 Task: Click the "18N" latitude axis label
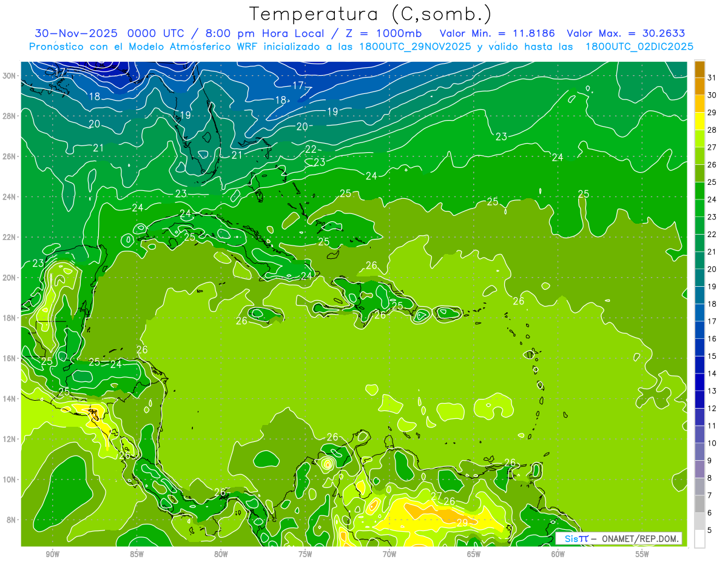click(9, 318)
